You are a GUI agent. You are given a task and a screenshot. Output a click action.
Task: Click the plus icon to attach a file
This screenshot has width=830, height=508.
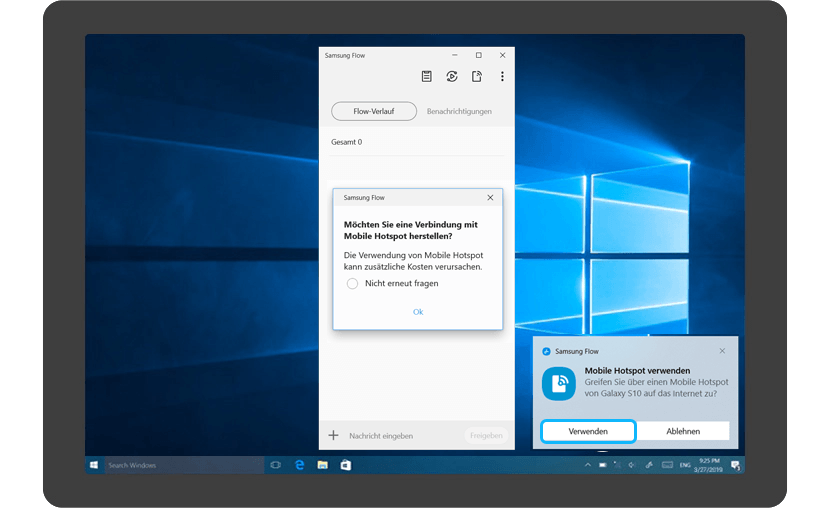(x=333, y=436)
